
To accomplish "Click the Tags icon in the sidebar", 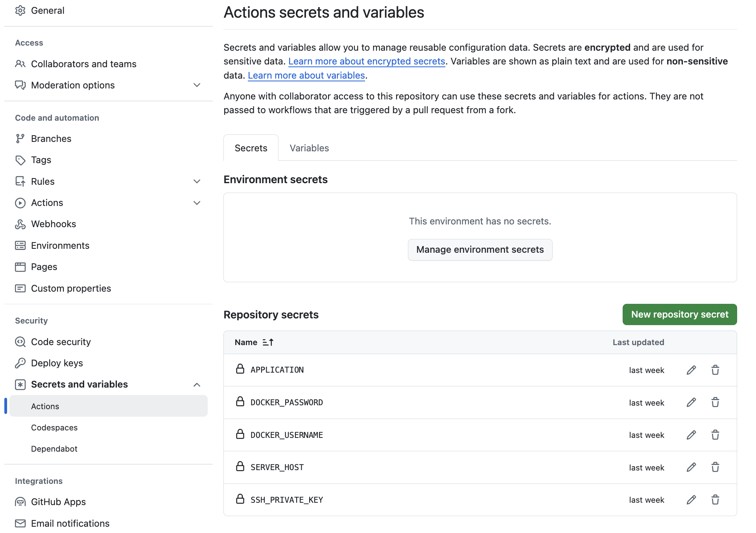I will coord(20,160).
